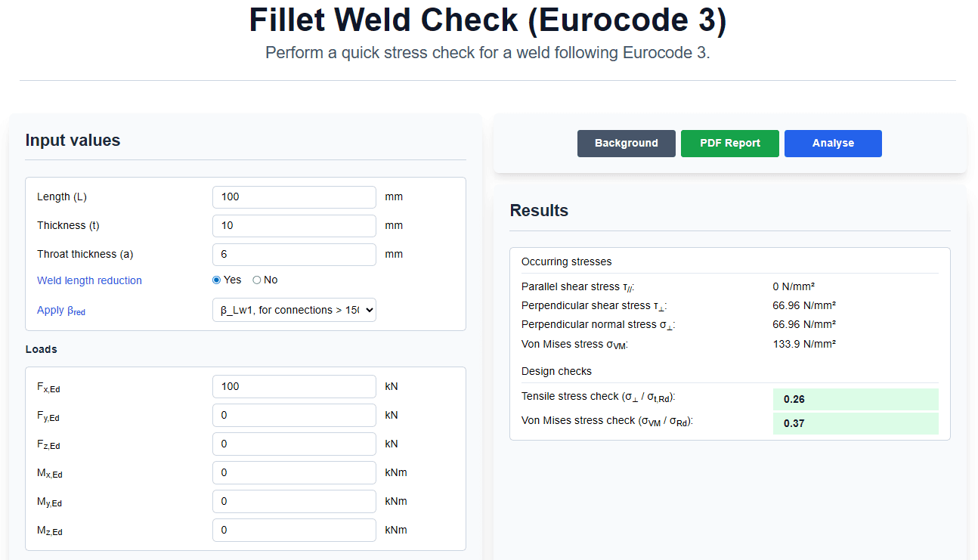Select Yes for weld length reduction

tap(217, 280)
